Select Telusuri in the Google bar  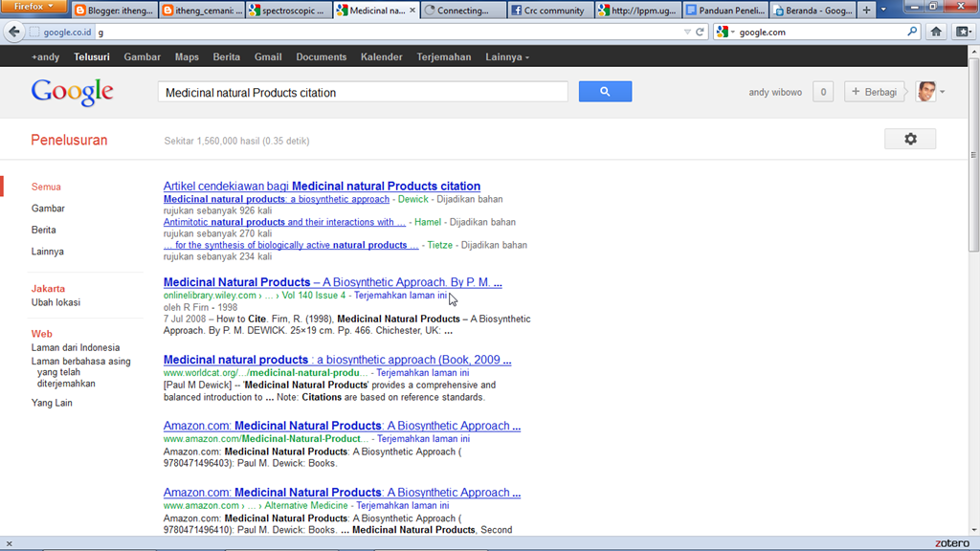pyautogui.click(x=92, y=56)
